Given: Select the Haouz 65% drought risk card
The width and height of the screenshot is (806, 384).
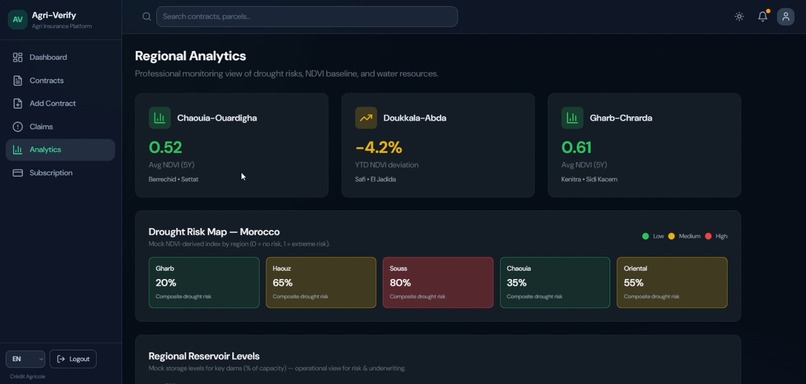Looking at the screenshot, I should (321, 282).
